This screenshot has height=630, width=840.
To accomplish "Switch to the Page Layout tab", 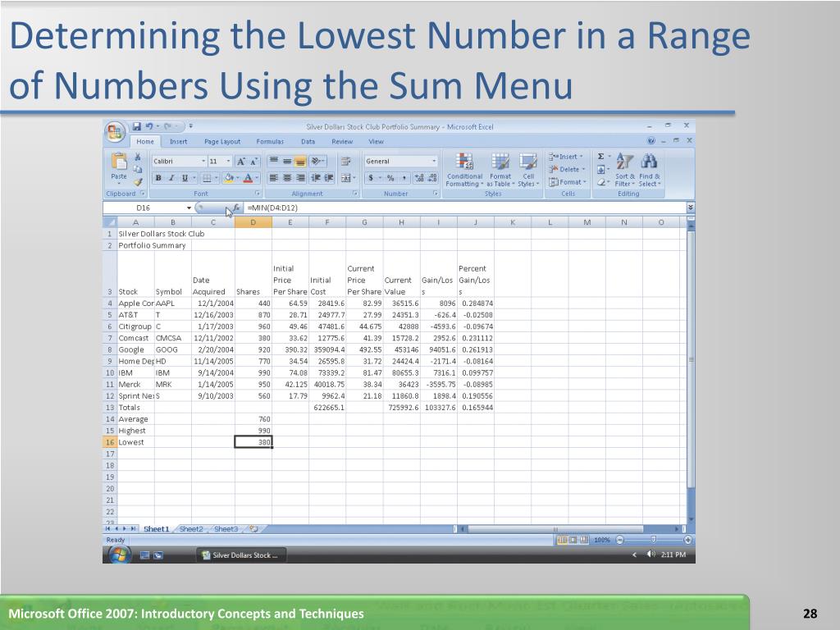I will coord(222,141).
